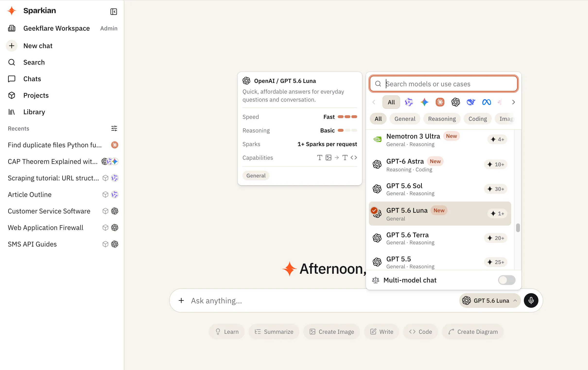This screenshot has width=588, height=370.
Task: Select the checked GPT 5.6 Luna model
Action: pos(440,214)
